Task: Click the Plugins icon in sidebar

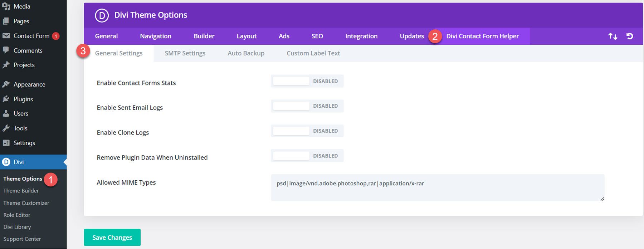Action: click(x=6, y=99)
